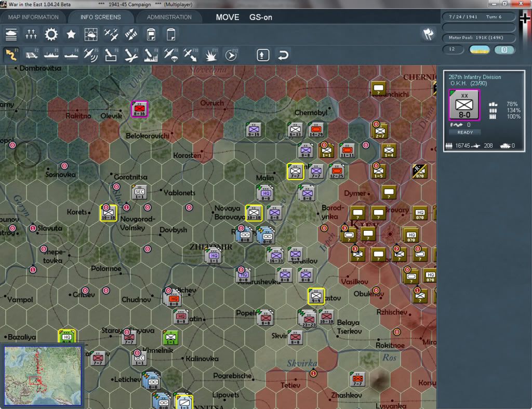Select Rail move mode (F2)
The height and width of the screenshot is (409, 532).
coord(31,55)
